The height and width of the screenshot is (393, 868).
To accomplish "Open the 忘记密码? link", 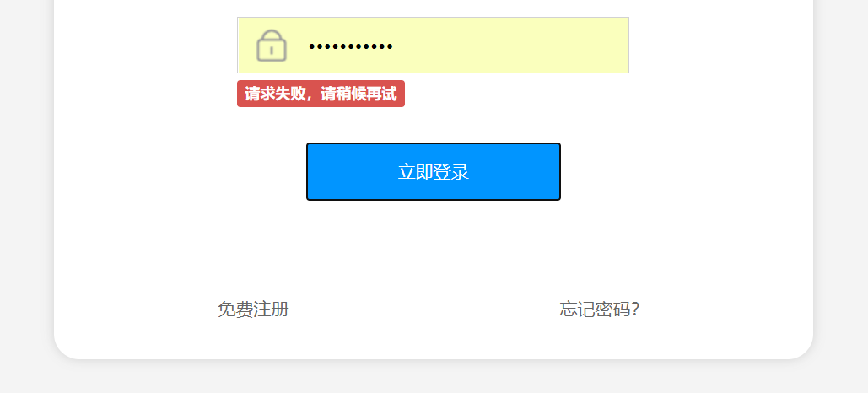I will pyautogui.click(x=600, y=309).
